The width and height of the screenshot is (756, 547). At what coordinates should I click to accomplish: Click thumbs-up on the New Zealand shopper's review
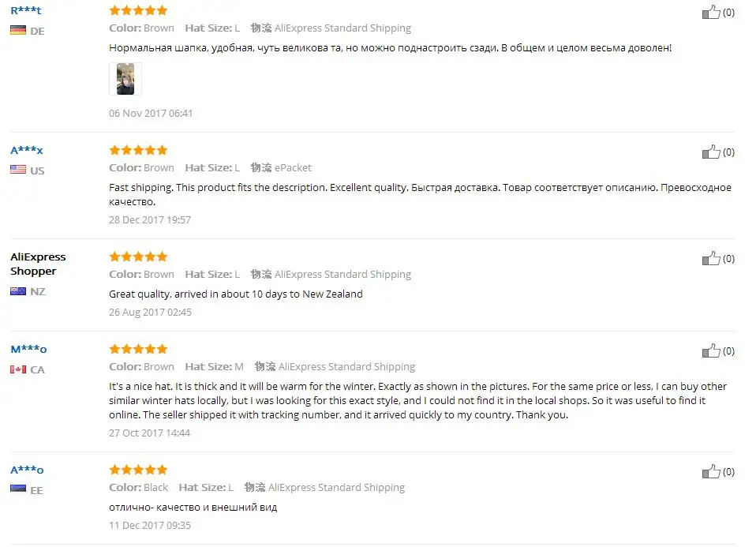tap(711, 259)
